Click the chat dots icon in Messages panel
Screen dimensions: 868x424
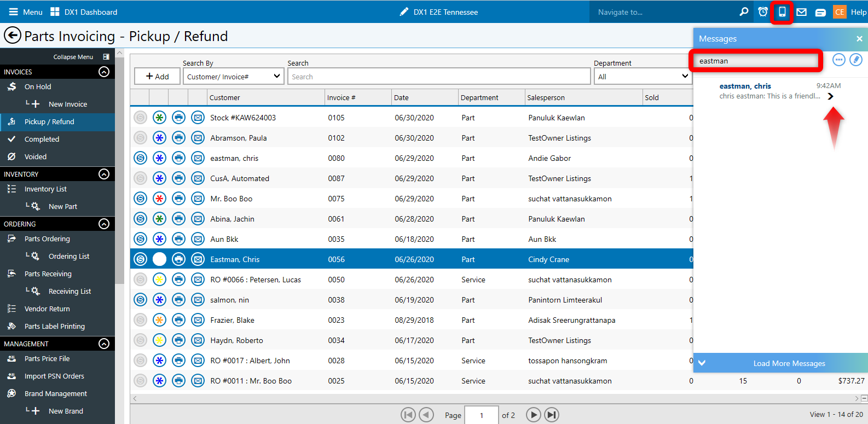pyautogui.click(x=839, y=60)
